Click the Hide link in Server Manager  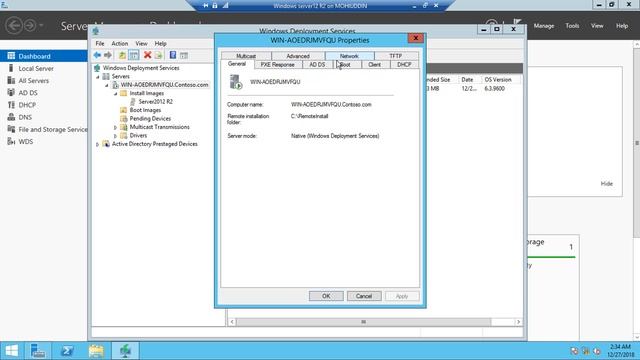[x=607, y=184]
